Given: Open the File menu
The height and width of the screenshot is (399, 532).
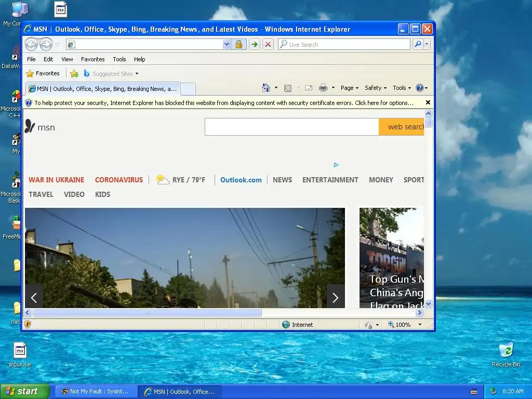Looking at the screenshot, I should pos(31,59).
